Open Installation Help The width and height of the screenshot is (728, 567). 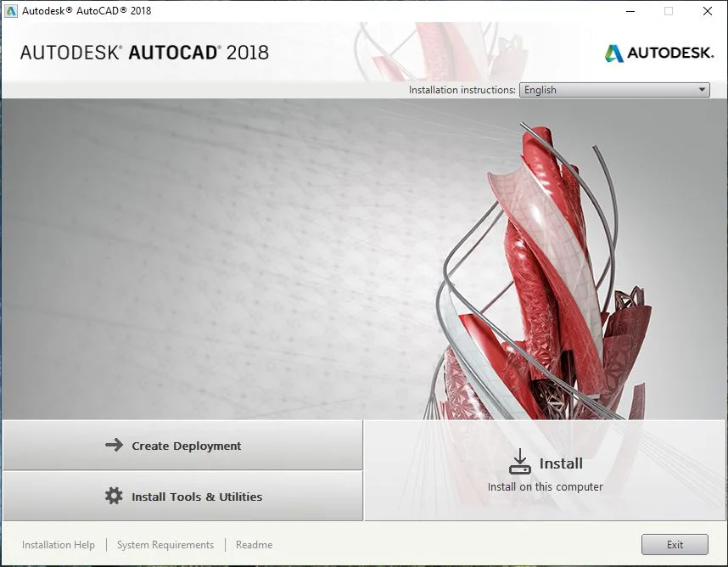[x=58, y=544]
